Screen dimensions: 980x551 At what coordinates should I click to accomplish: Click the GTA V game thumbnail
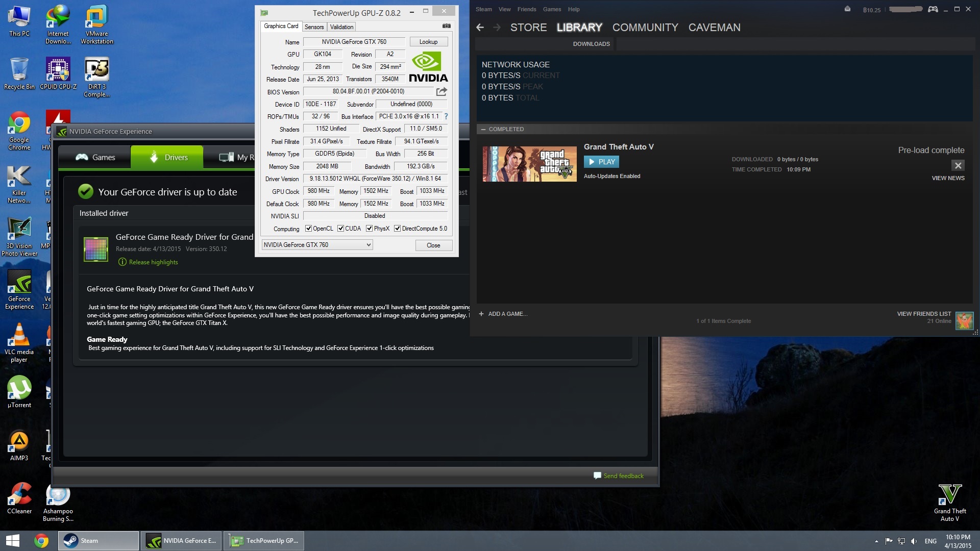point(529,164)
